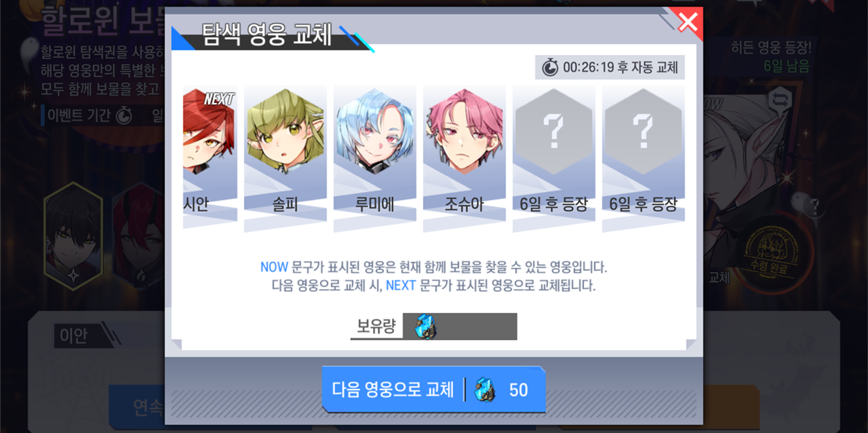Click the 50 cost number on button
The width and height of the screenshot is (868, 433).
(518, 390)
